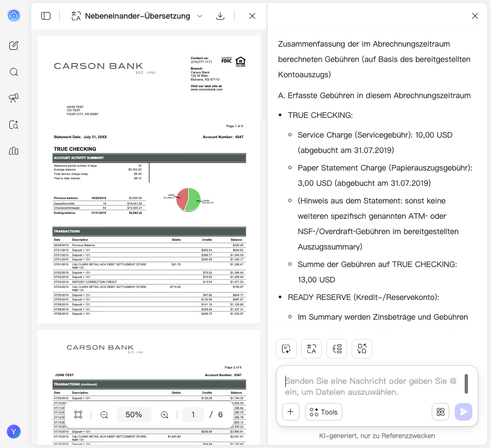Click the FDIC member logo

pyautogui.click(x=227, y=60)
